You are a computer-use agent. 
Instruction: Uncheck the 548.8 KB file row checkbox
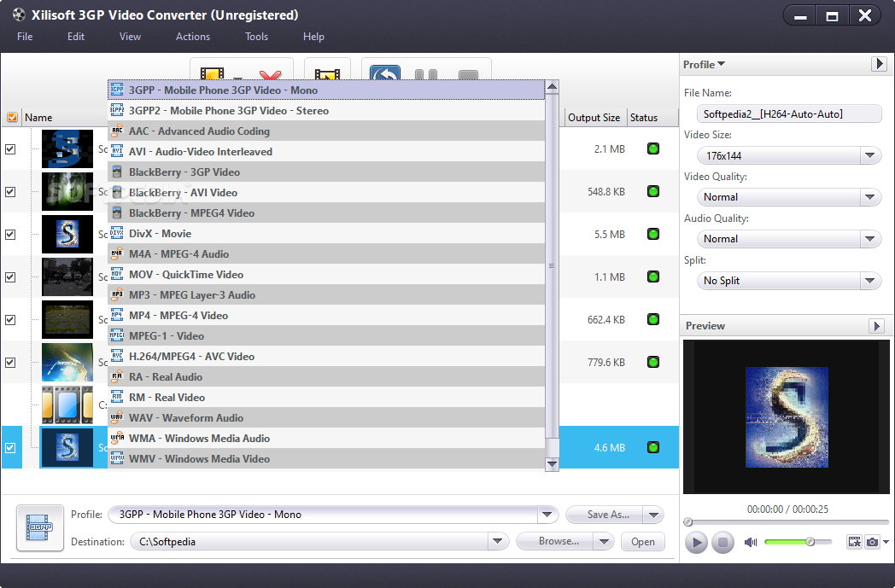tap(10, 192)
